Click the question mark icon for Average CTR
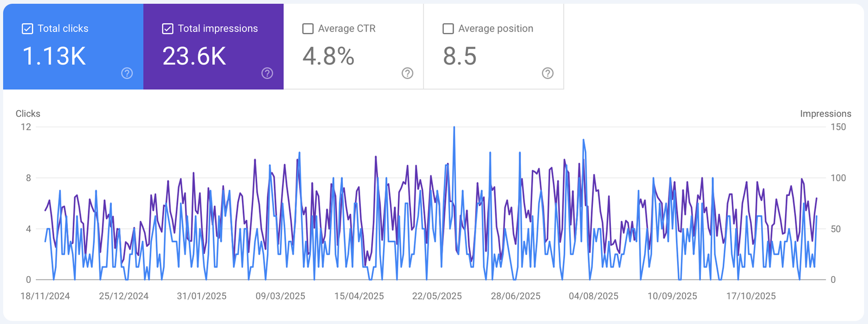Screen dimensions: 868x324 407,73
